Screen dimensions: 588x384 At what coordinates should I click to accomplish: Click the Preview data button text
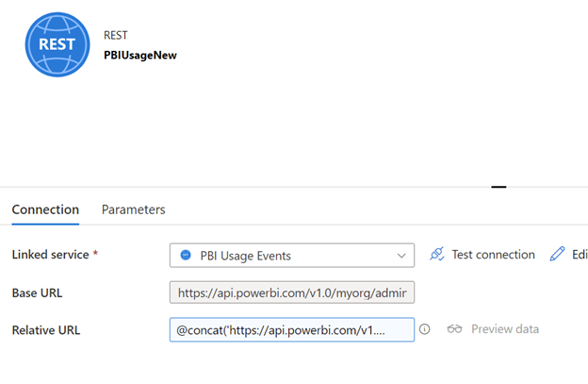point(505,329)
